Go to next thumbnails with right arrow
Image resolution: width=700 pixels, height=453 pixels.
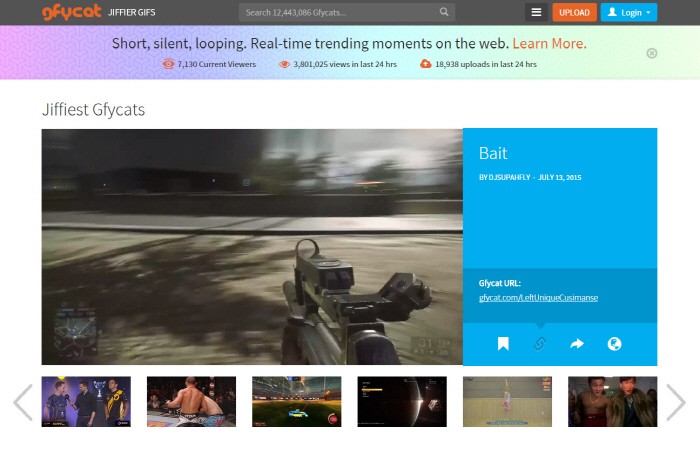pyautogui.click(x=676, y=402)
